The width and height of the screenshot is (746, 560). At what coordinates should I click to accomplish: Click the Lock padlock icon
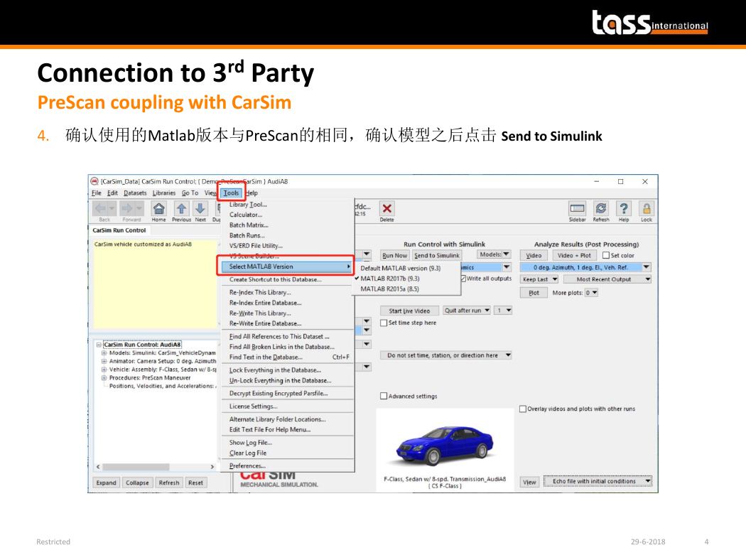647,209
